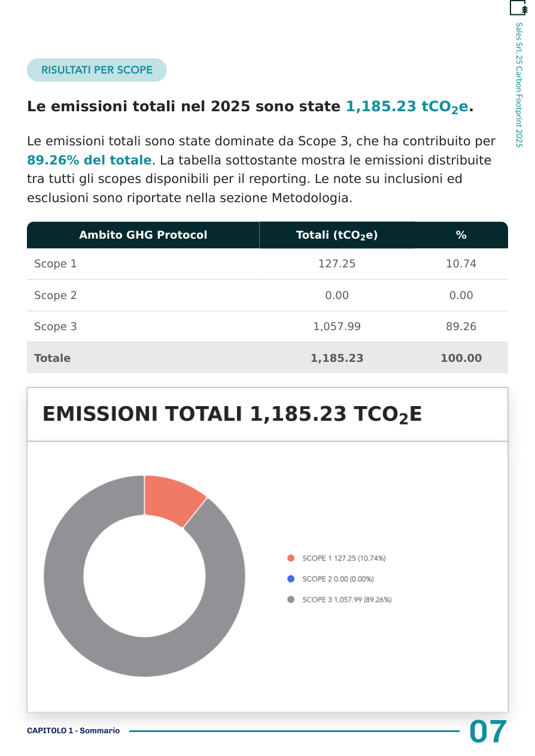This screenshot has width=535, height=756.
Task: Click the blue SCOPE 2 legend dot
Action: pos(291,579)
